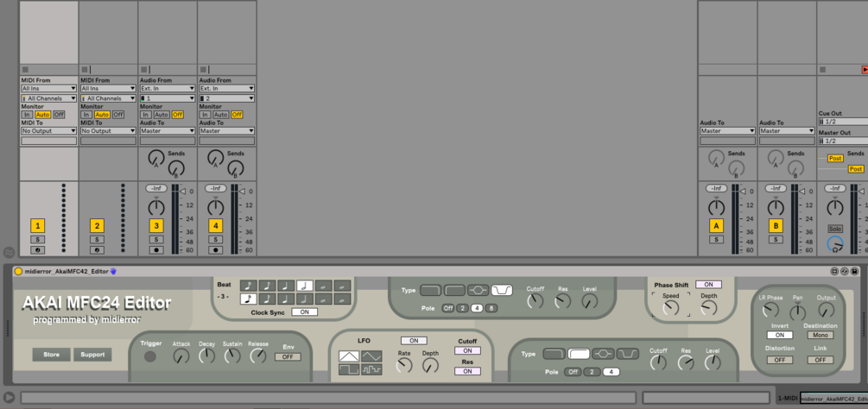The height and width of the screenshot is (409, 868).
Task: Open track 3 Audio To Master dropdown
Action: (168, 131)
